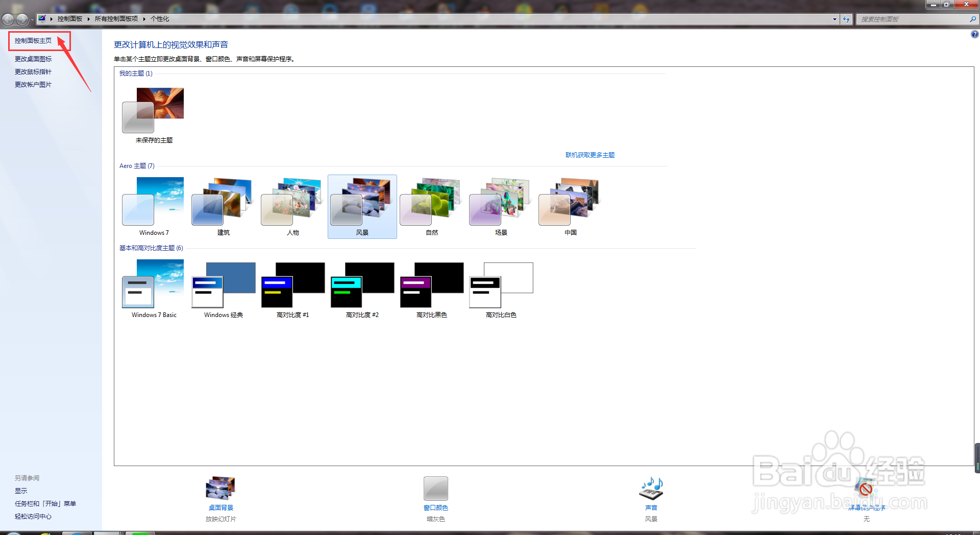This screenshot has height=535, width=980.
Task: Choose the Windows 7 Basic theme
Action: coord(153,284)
